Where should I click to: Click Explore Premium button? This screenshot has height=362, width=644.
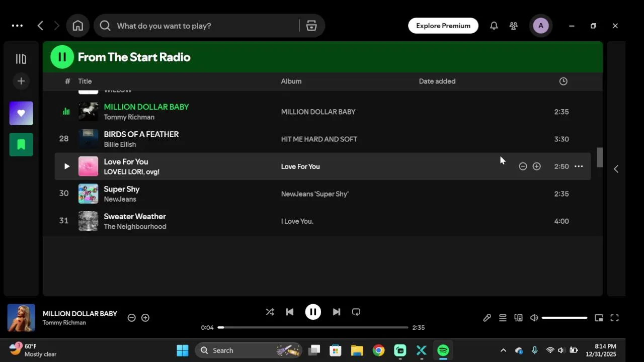point(443,26)
